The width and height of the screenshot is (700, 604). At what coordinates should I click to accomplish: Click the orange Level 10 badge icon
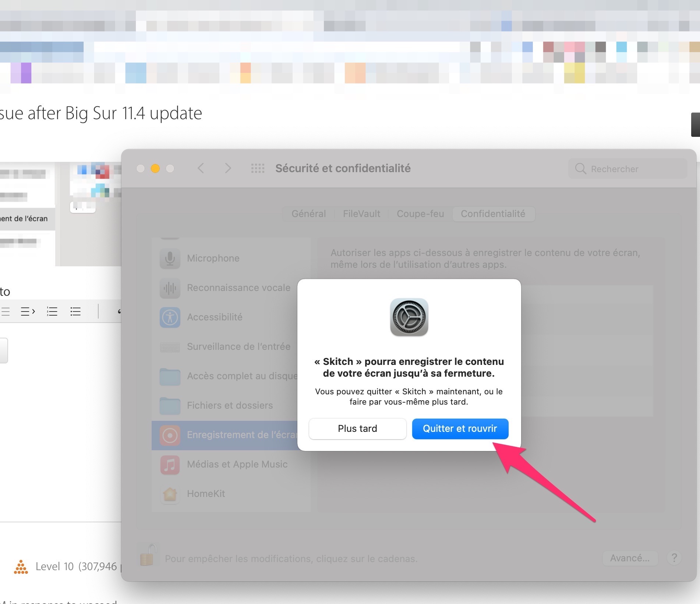[21, 567]
